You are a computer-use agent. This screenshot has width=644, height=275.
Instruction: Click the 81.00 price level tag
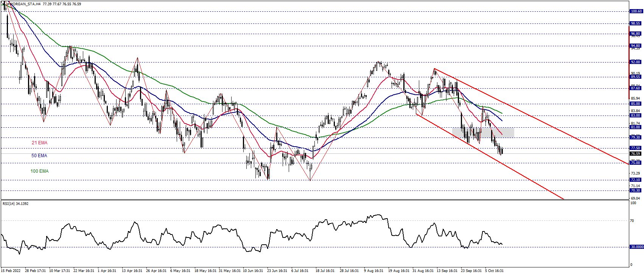pos(636,127)
